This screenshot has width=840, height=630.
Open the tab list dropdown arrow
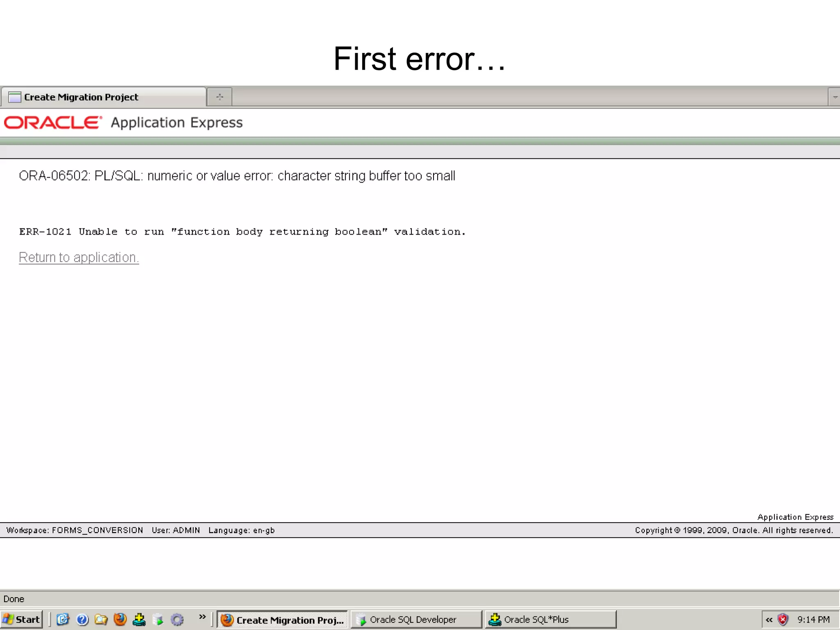pos(834,97)
